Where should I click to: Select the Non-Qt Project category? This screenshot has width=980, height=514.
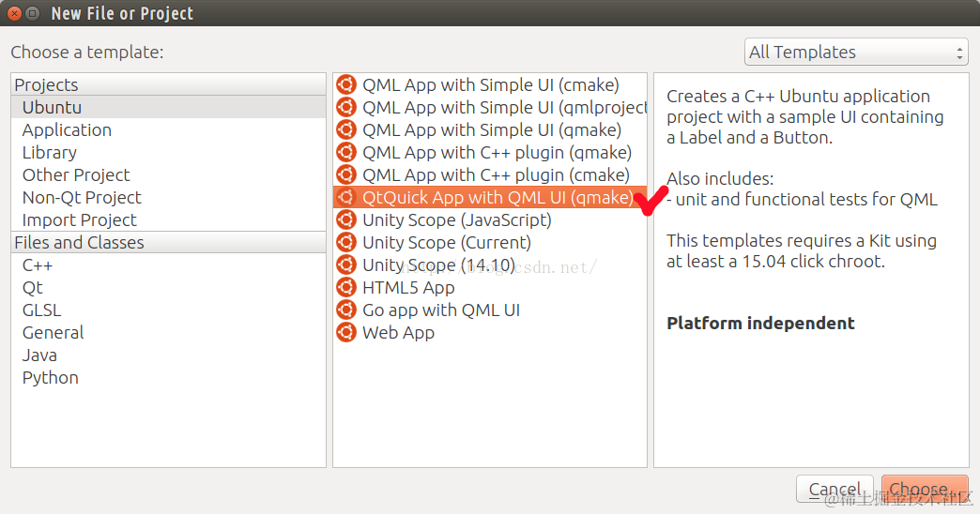[169, 197]
